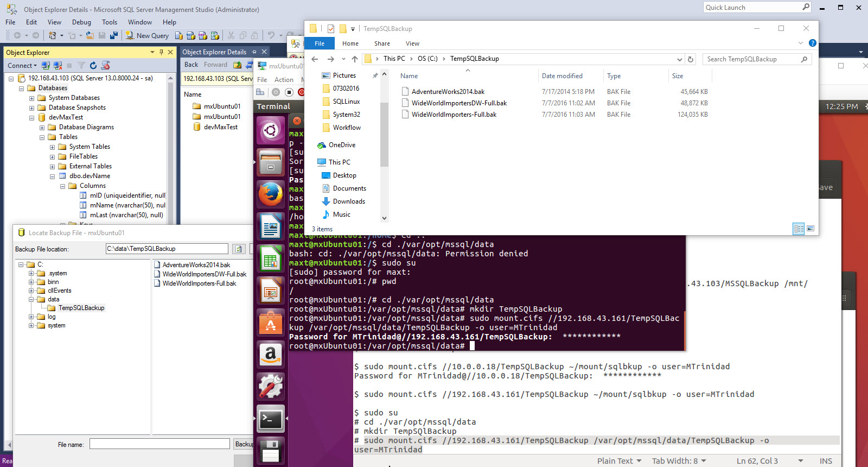Select TempSQLBackup folder in Locate Backup File tree
Image resolution: width=868 pixels, height=467 pixels.
click(81, 308)
